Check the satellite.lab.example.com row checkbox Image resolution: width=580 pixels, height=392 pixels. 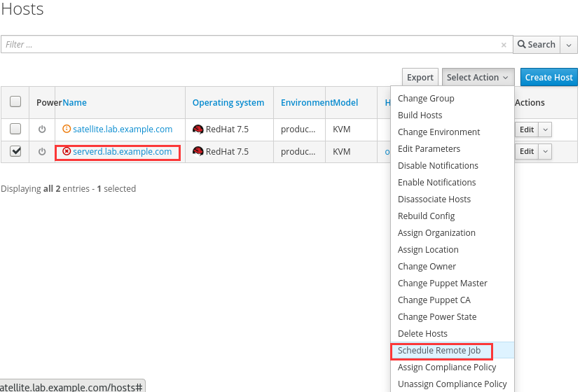tap(15, 129)
